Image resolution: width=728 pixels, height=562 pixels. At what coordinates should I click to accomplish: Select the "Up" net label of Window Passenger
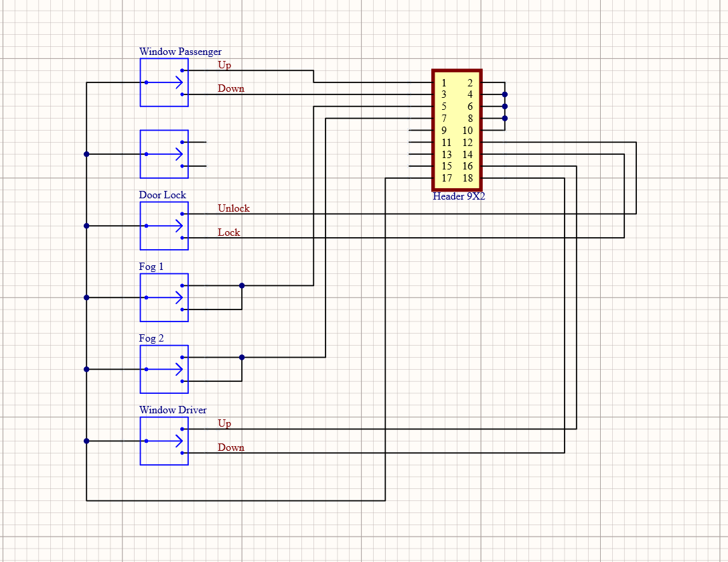[224, 65]
